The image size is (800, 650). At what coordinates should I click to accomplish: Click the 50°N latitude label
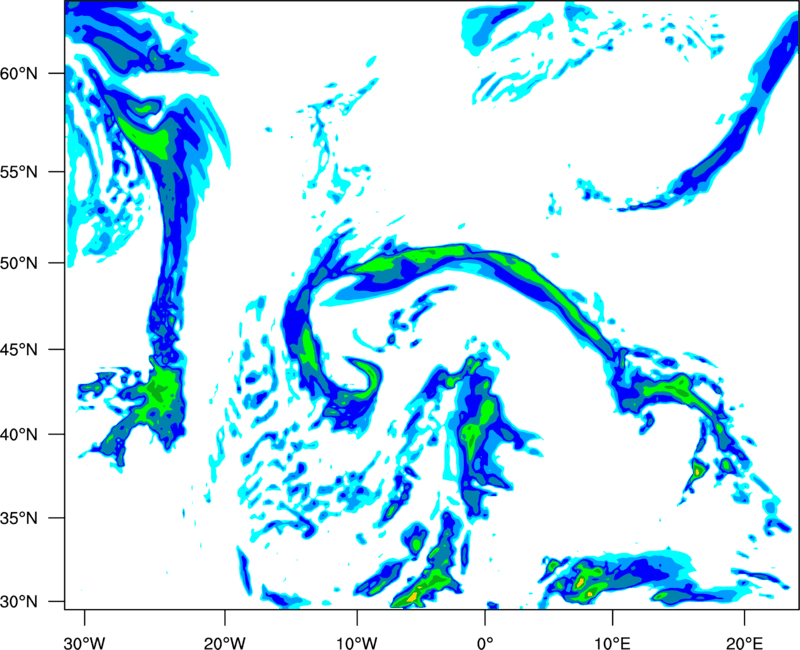coord(19,263)
